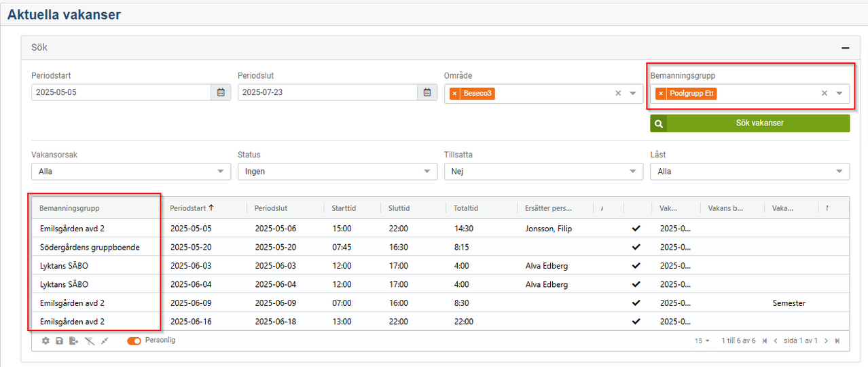Click the export table icon
Viewport: 868px width, 367px height.
74,341
